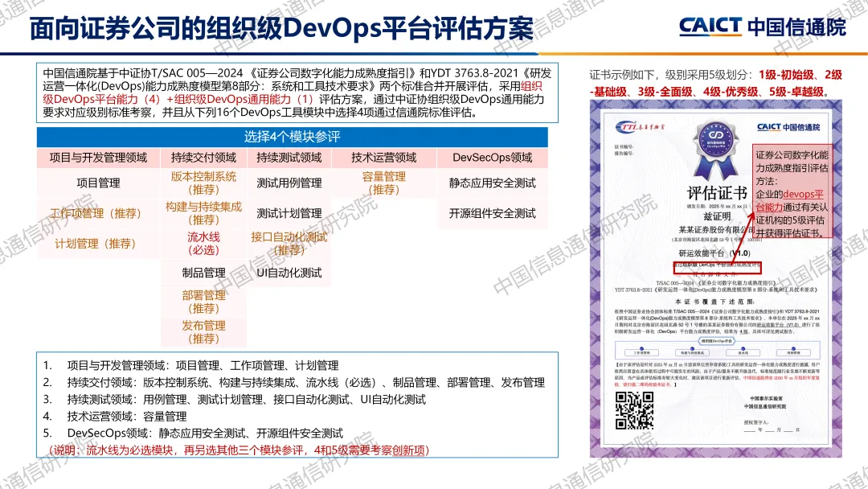Select list row 3 starting '持续测试领域：'
Image resolution: width=868 pixels, height=489 pixels.
235,400
